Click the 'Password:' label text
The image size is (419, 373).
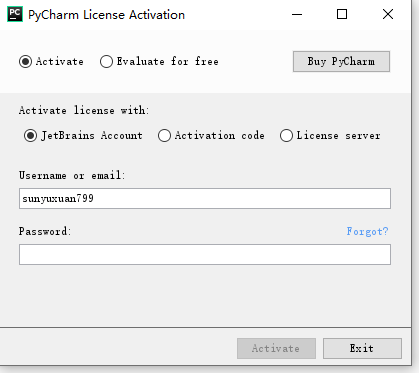point(45,231)
